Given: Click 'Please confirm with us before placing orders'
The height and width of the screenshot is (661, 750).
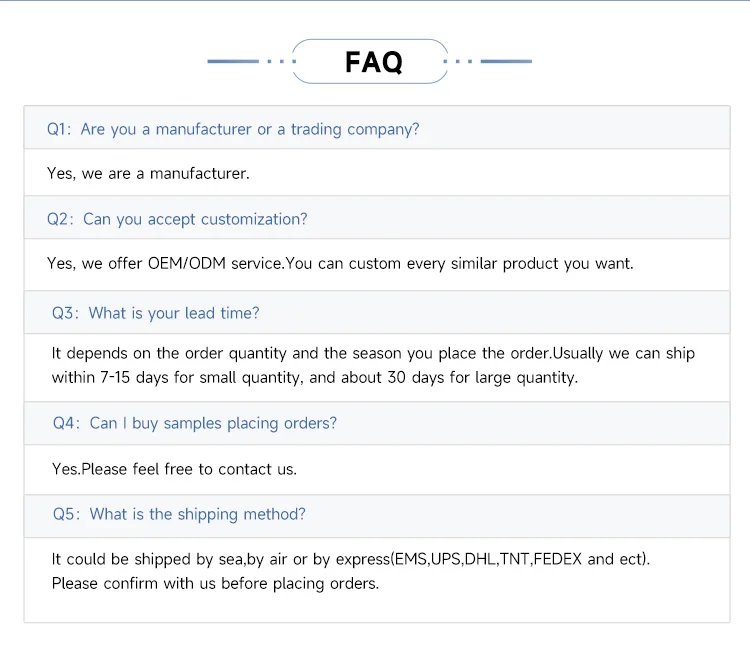Looking at the screenshot, I should [215, 583].
